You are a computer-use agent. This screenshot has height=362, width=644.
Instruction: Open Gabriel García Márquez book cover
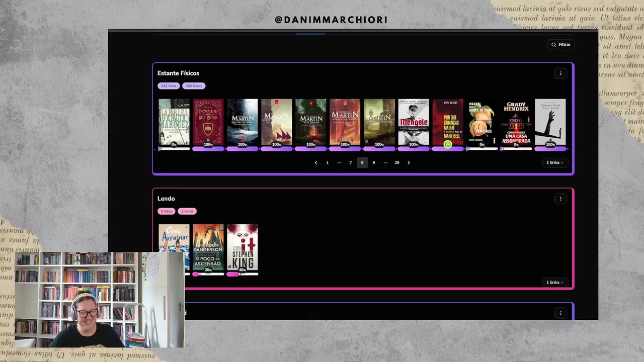[174, 122]
